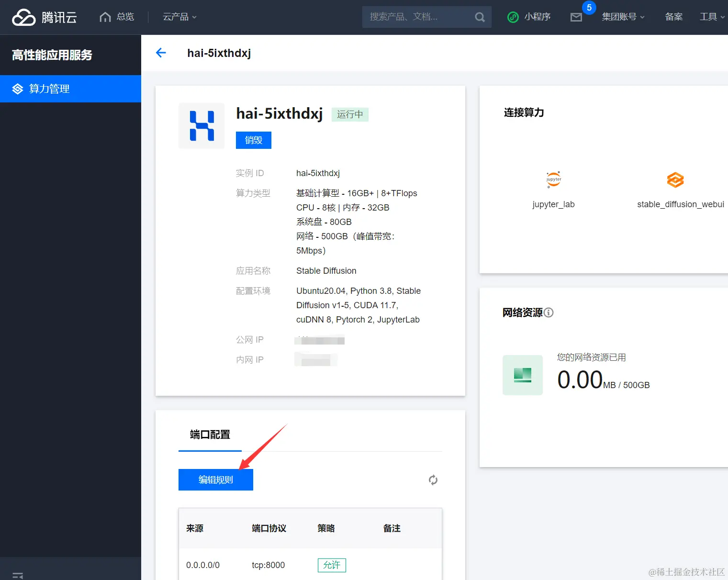
Task: Go back with the blue arrow
Action: [161, 53]
